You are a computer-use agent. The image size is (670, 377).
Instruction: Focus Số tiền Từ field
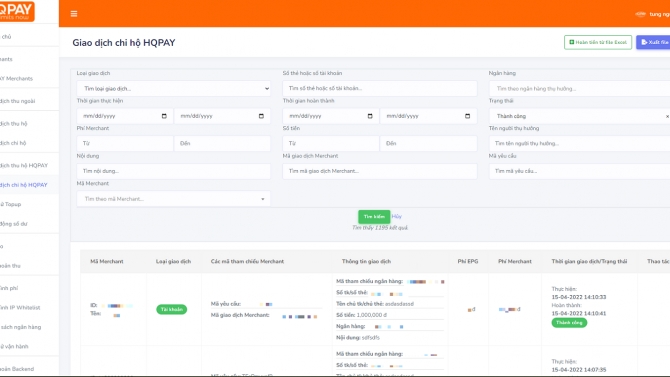pos(331,144)
